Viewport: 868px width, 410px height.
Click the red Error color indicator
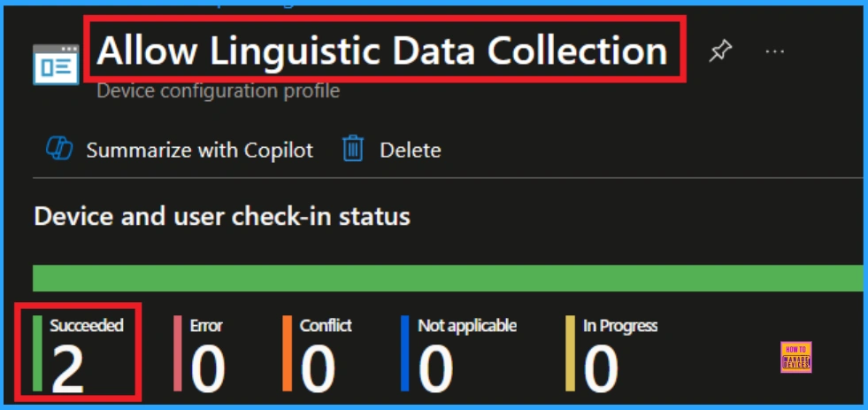tap(178, 352)
